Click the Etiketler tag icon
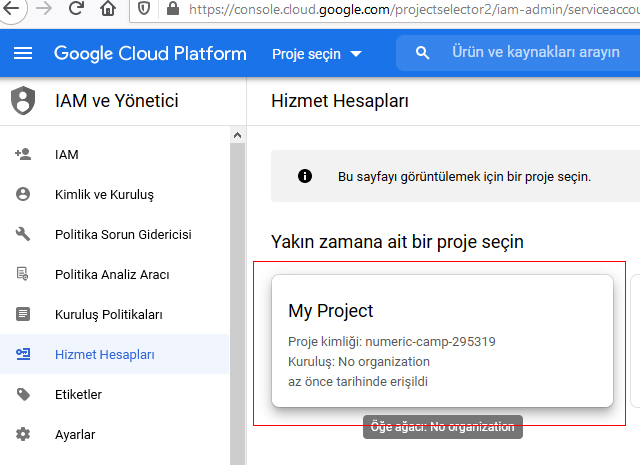The height and width of the screenshot is (465, 640). pyautogui.click(x=23, y=394)
